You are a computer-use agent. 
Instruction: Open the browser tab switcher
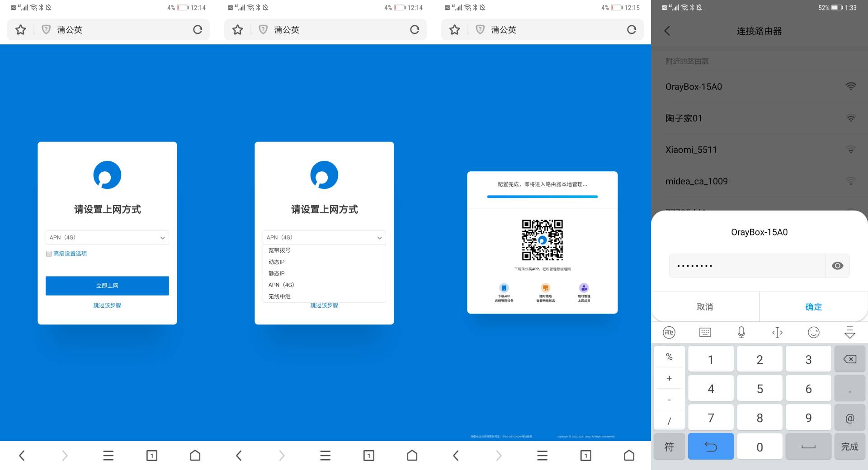point(152,456)
